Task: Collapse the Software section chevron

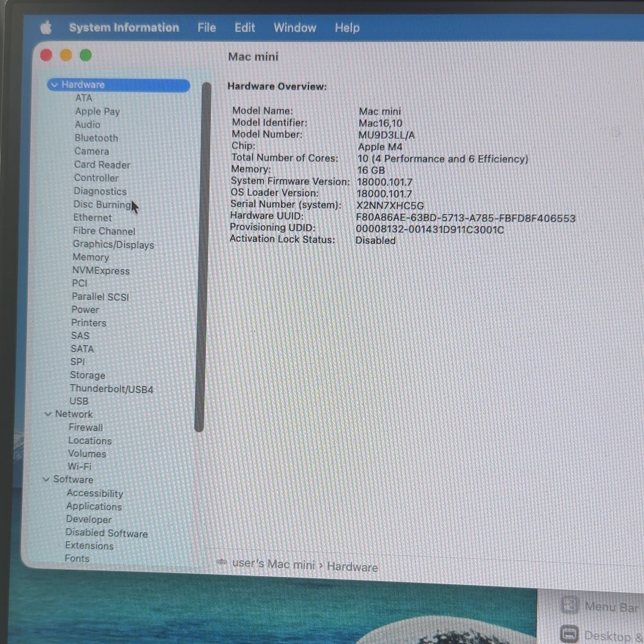Action: tap(46, 480)
